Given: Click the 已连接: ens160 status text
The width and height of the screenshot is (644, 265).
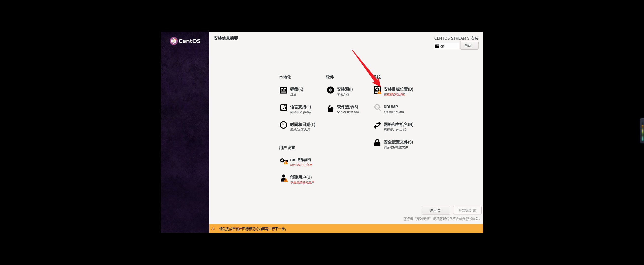Looking at the screenshot, I should pos(395,130).
